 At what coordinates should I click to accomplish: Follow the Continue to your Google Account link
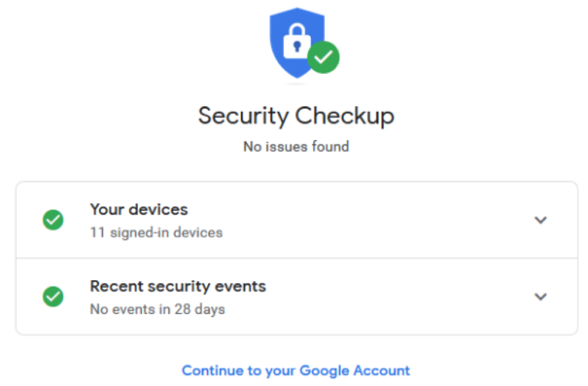click(296, 371)
